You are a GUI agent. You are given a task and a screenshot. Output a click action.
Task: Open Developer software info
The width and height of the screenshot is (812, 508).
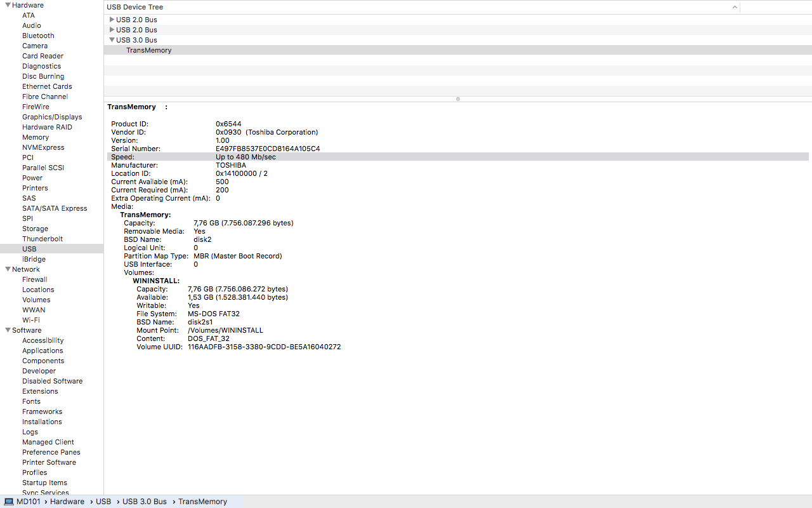click(x=39, y=371)
